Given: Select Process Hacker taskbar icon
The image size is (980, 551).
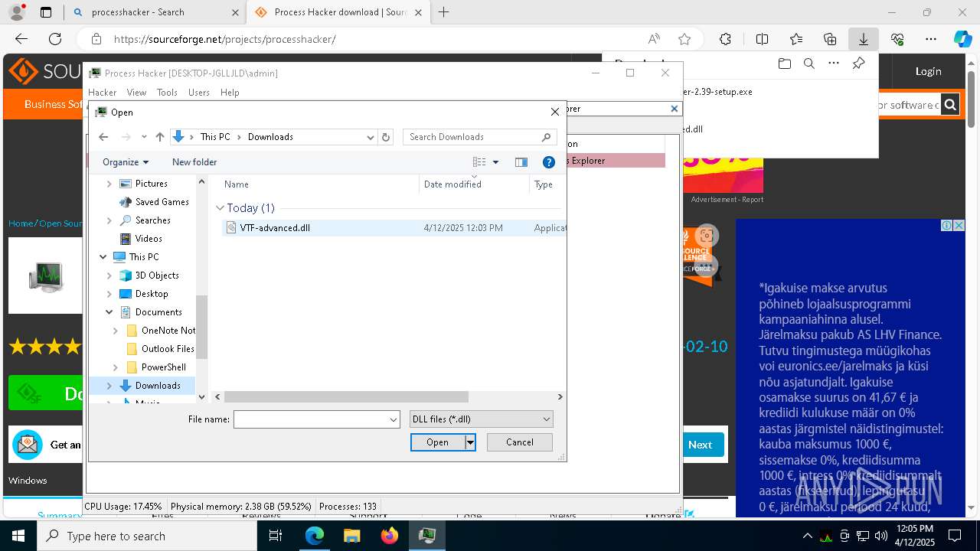Looking at the screenshot, I should click(x=426, y=536).
